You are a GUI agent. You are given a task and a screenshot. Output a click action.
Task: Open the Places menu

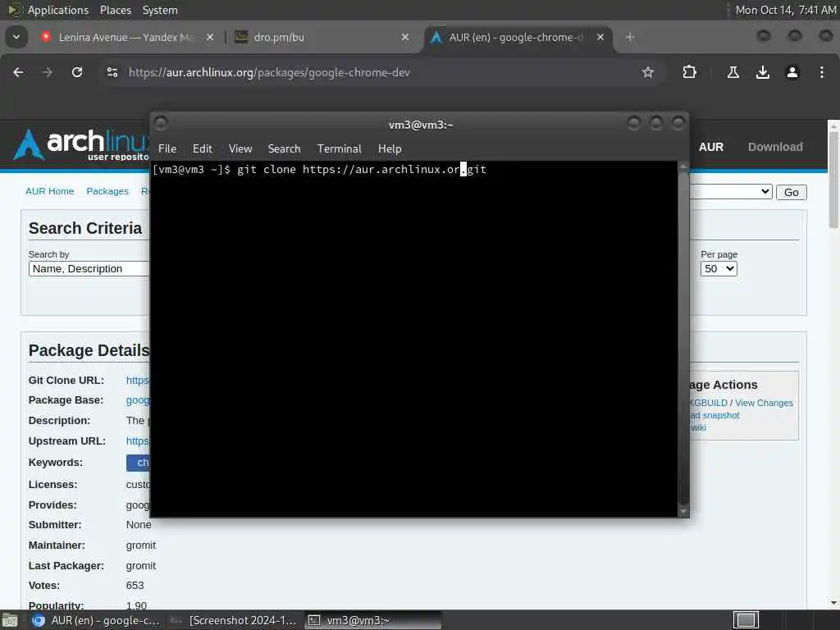(115, 10)
